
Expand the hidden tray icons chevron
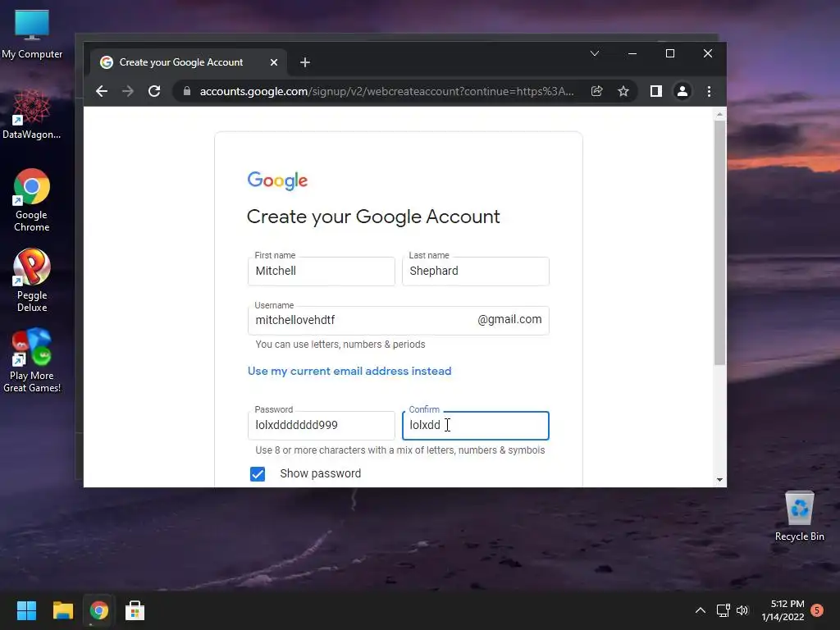pyautogui.click(x=701, y=610)
